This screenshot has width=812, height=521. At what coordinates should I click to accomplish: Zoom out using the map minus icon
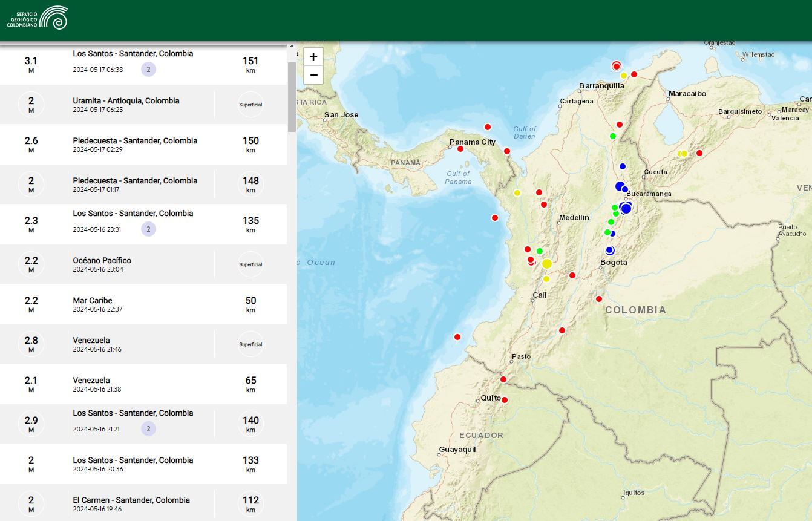[x=313, y=74]
